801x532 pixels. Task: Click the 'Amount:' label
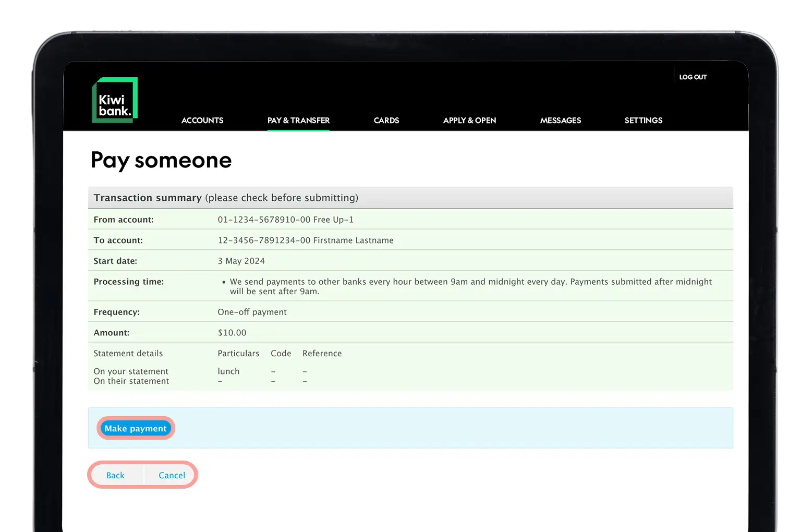[x=112, y=333]
